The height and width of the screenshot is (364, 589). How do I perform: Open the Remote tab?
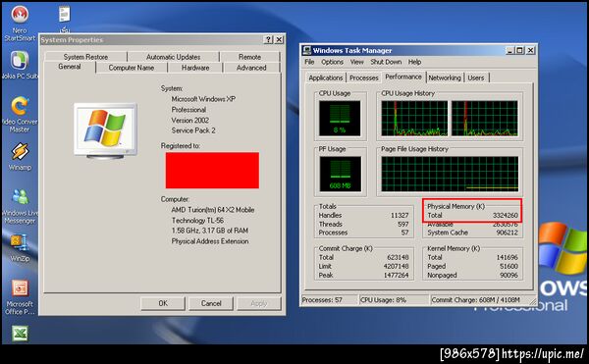[249, 57]
